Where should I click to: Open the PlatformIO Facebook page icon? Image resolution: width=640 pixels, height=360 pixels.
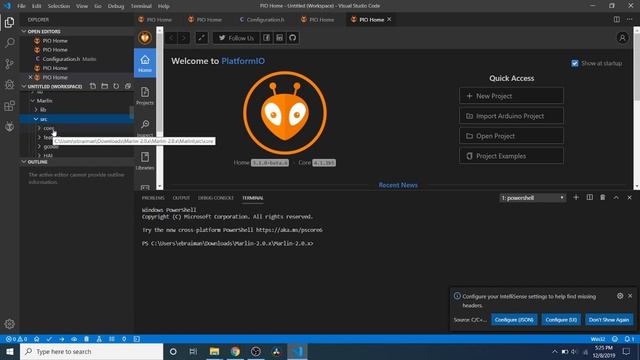click(267, 38)
